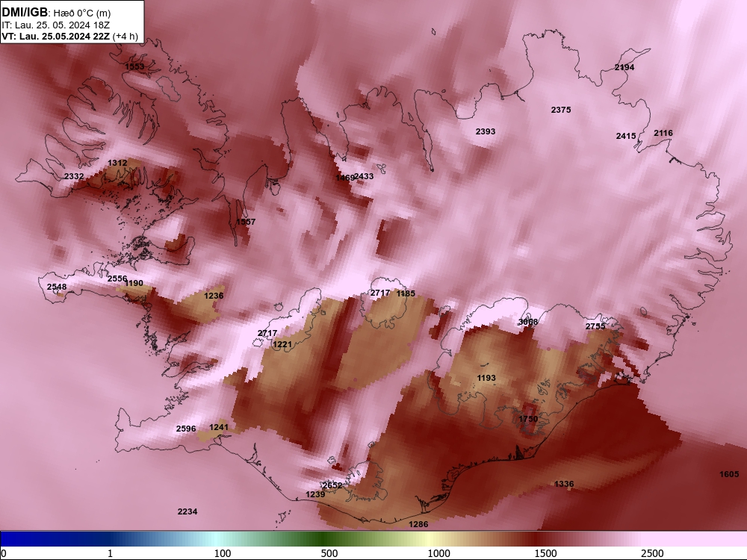Pick the 3068 value on the map
The image size is (747, 560).
(x=528, y=322)
